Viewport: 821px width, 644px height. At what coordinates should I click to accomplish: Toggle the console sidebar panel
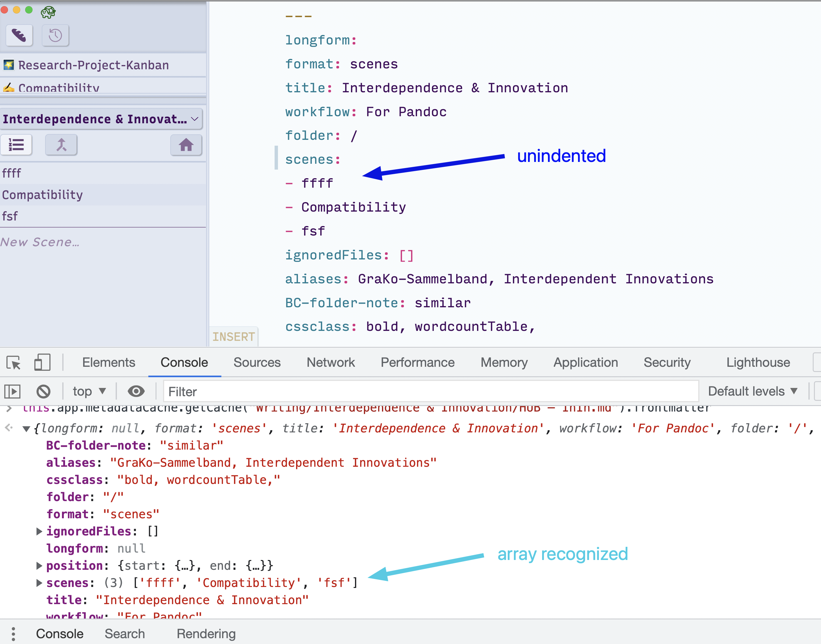click(x=12, y=391)
